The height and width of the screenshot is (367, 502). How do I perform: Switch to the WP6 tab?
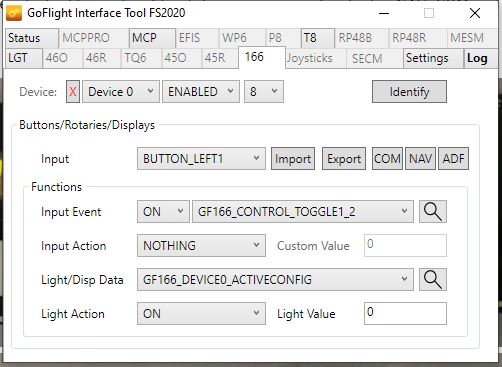tap(242, 38)
